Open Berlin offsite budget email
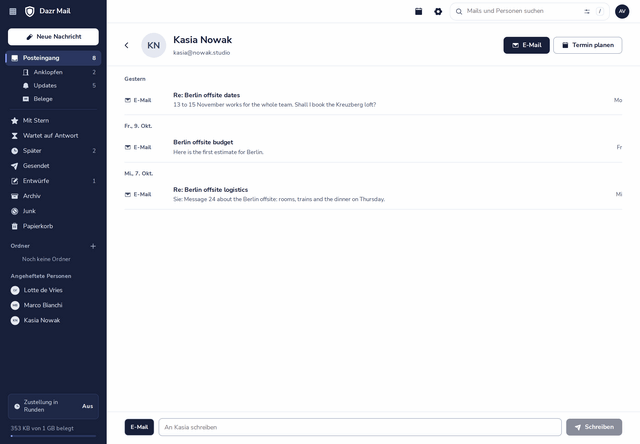The height and width of the screenshot is (444, 640). point(373,147)
